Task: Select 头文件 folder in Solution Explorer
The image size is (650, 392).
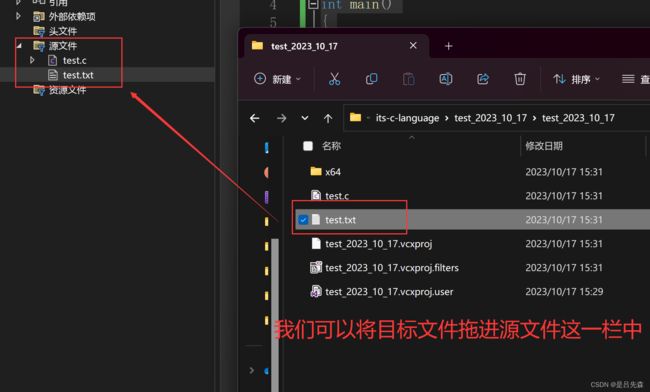Action: pos(63,31)
